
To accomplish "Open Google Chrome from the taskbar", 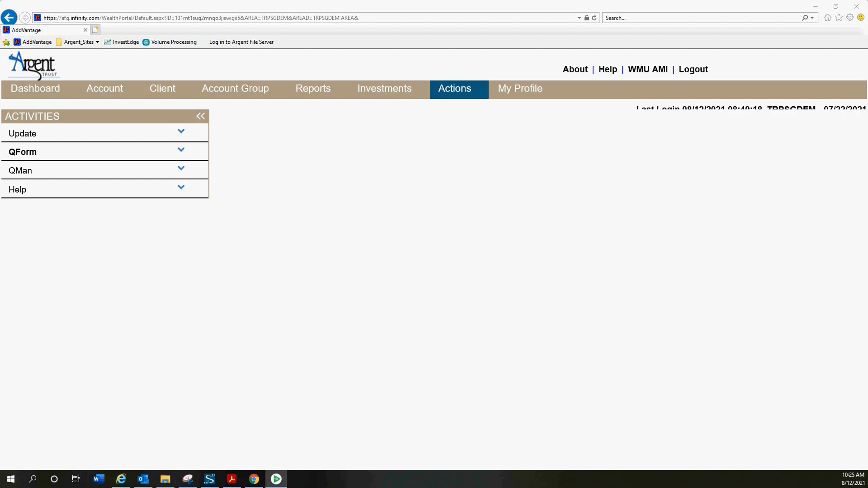I will 254,479.
